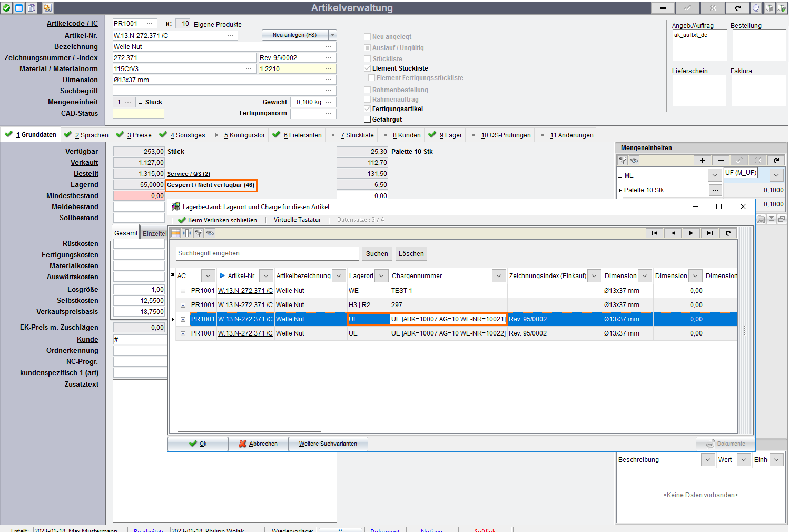Open the Artikelbezeichnung column filter dropdown
789x532 pixels.
tap(339, 276)
